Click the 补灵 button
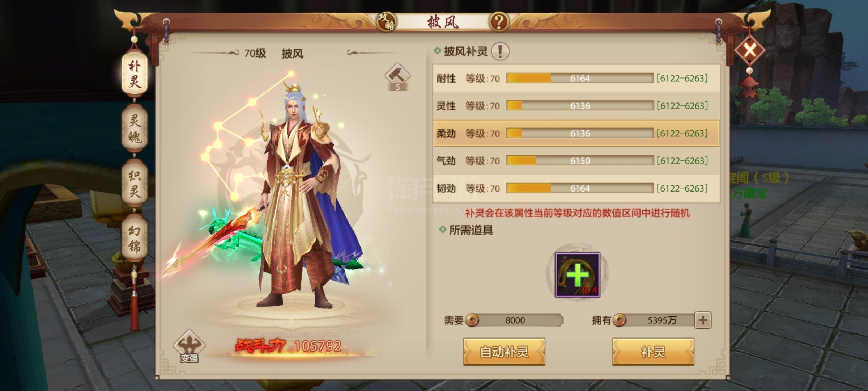The height and width of the screenshot is (391, 868). click(x=653, y=352)
